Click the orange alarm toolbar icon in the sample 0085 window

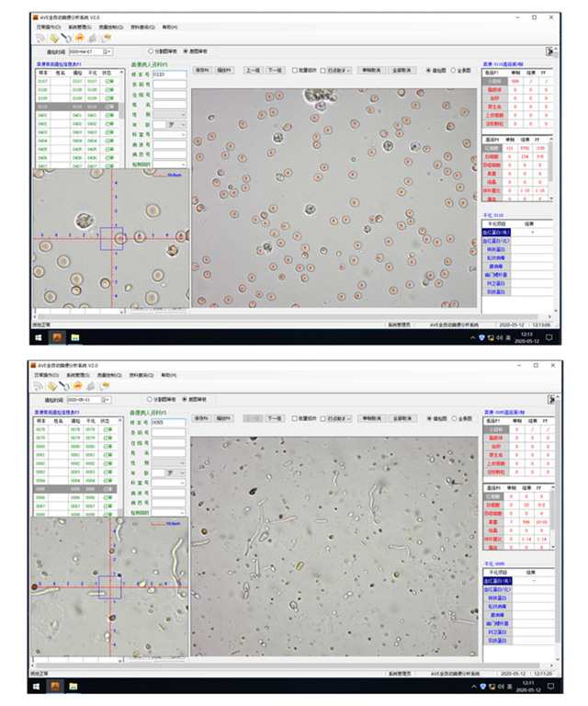pyautogui.click(x=78, y=386)
